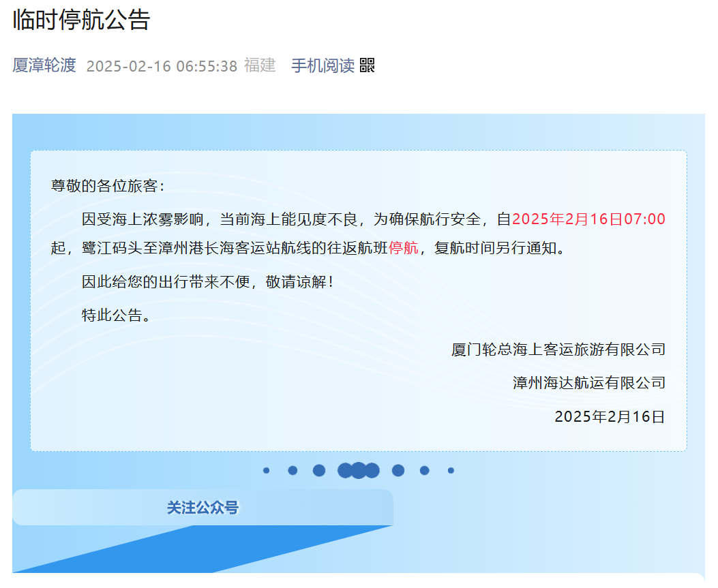This screenshot has height=588, width=718.
Task: Select the second pagination dot from the left
Action: 293,470
